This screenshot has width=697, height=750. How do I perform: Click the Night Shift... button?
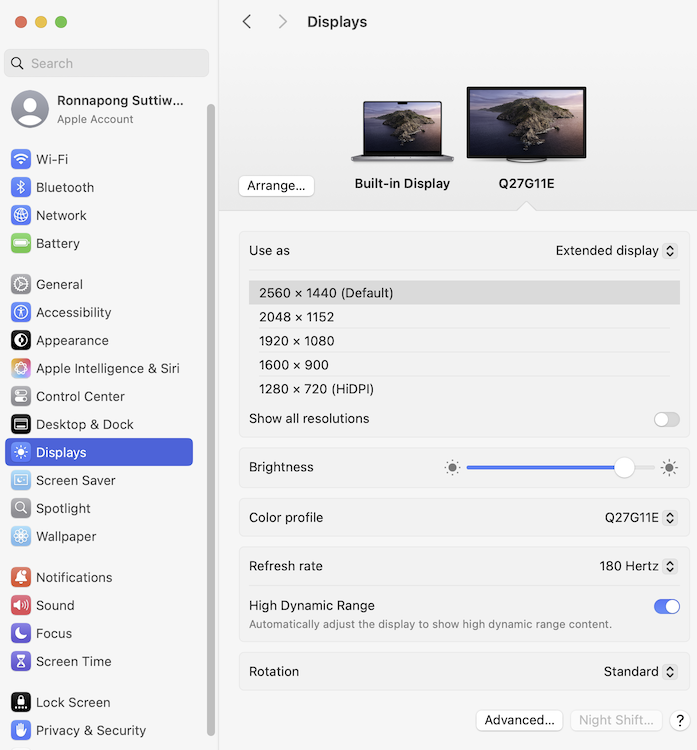pos(616,720)
